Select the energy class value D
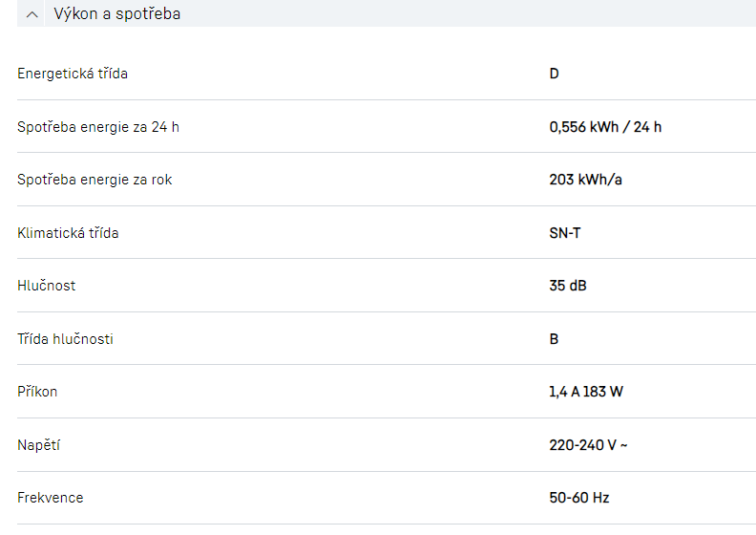 point(555,74)
